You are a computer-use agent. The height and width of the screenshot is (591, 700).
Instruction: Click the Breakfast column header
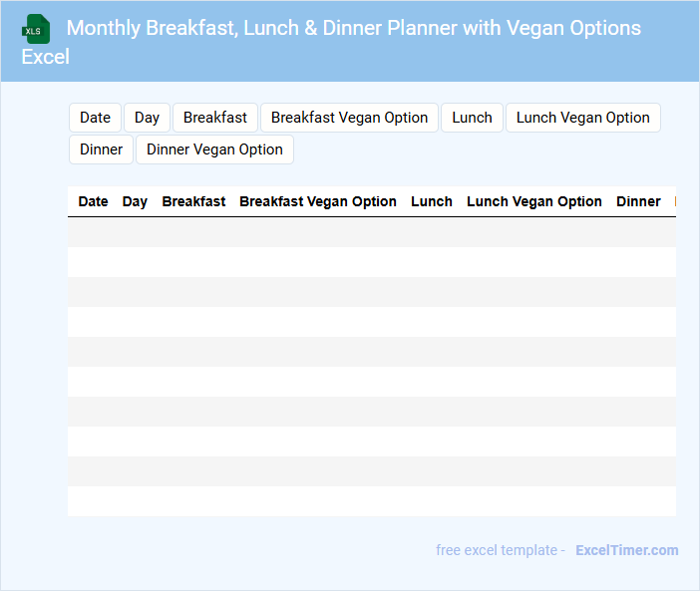point(193,201)
